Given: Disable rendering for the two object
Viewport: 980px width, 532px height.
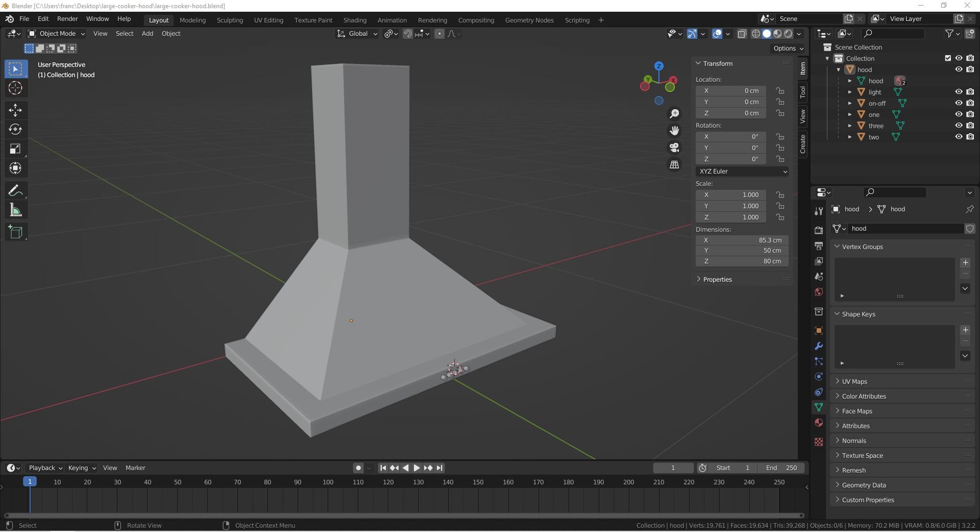Looking at the screenshot, I should (x=970, y=137).
